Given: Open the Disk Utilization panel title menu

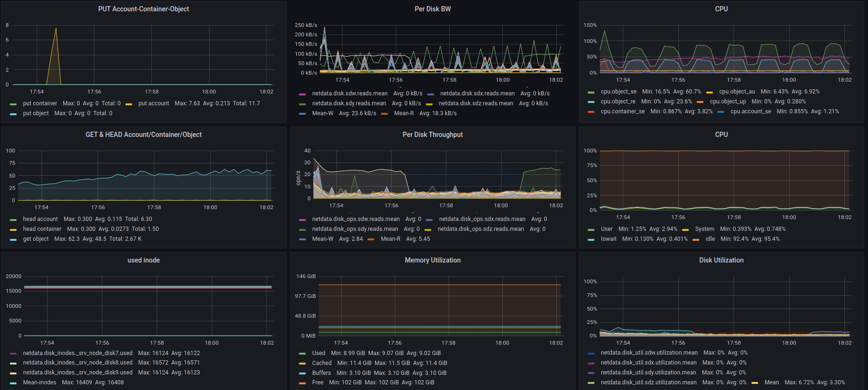Looking at the screenshot, I should [721, 260].
